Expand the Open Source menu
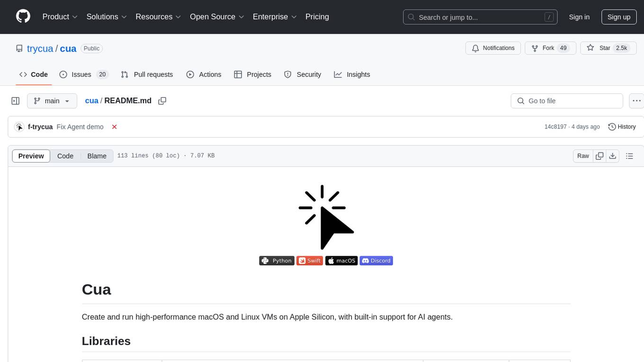The height and width of the screenshot is (362, 644). [217, 17]
